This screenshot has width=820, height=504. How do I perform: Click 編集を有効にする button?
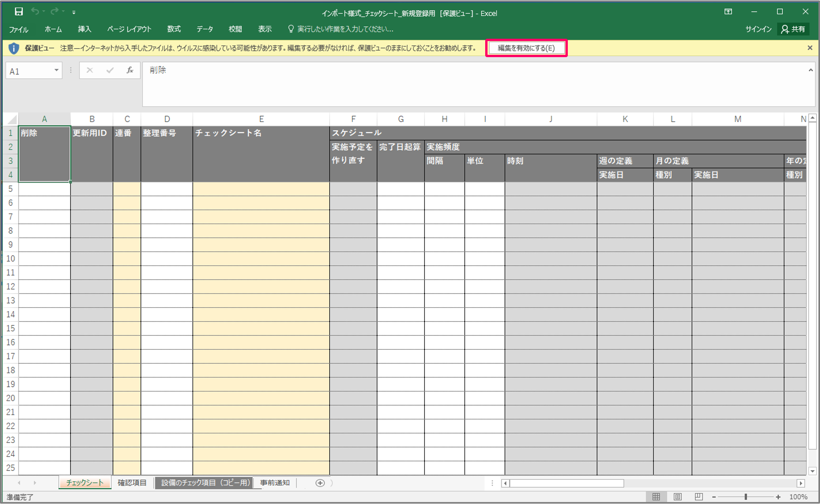click(526, 48)
